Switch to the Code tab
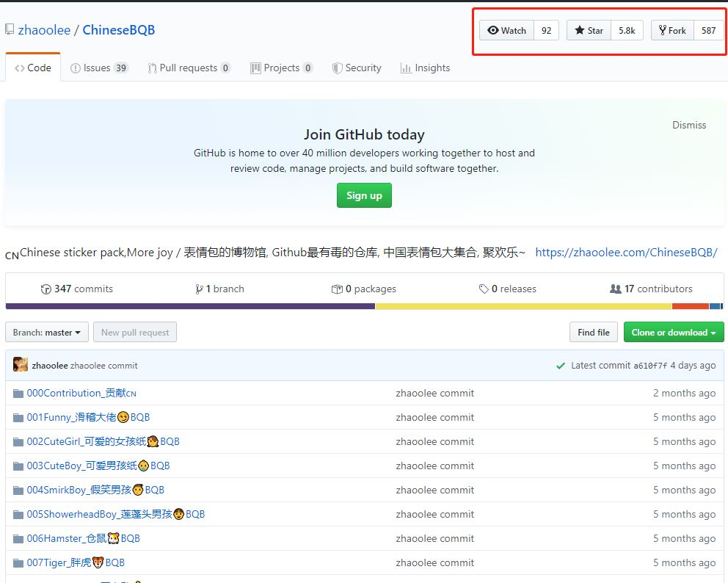This screenshot has width=728, height=583. 32,68
